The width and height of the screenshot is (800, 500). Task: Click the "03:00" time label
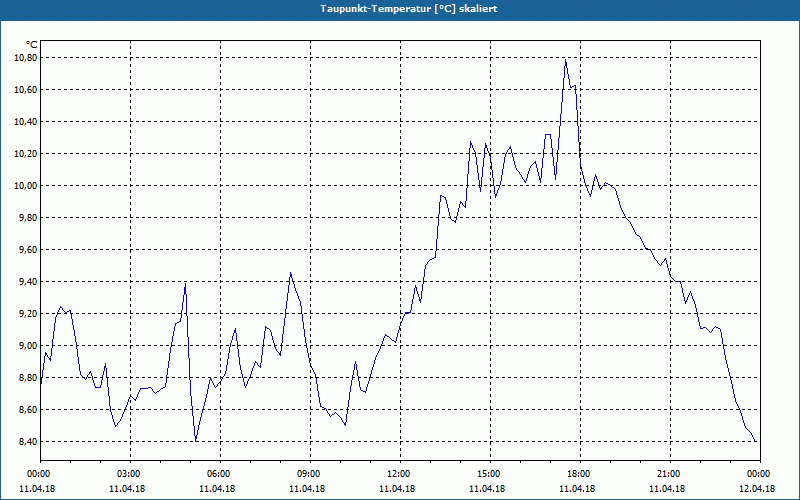pyautogui.click(x=130, y=474)
